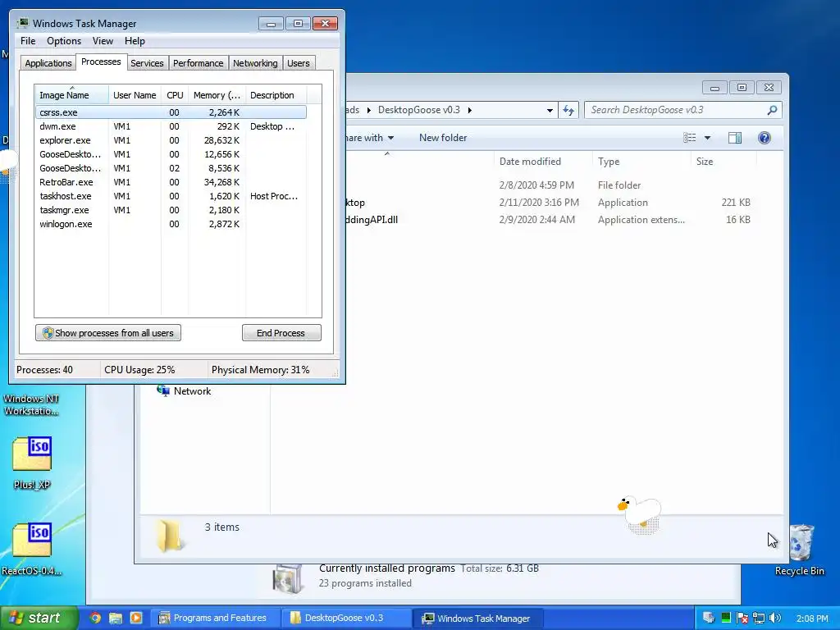Select the winlogon.exe process
Image resolution: width=840 pixels, height=630 pixels.
coord(171,224)
